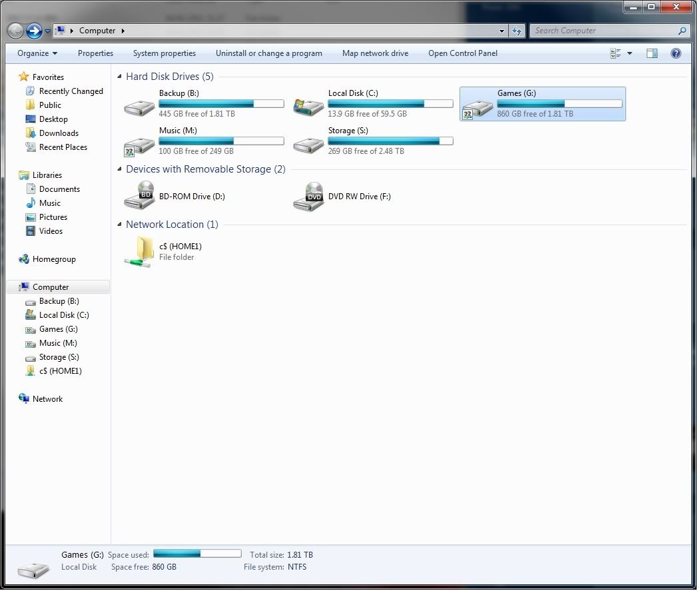Viewport: 700px width, 591px height.
Task: Open the address bar history dropdown
Action: pos(502,31)
